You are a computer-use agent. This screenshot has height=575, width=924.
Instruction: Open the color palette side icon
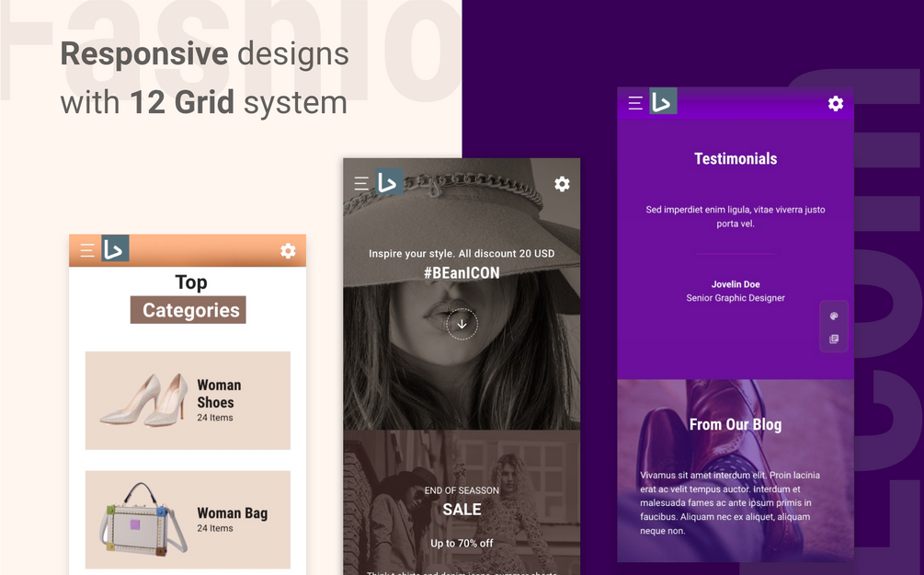tap(834, 316)
